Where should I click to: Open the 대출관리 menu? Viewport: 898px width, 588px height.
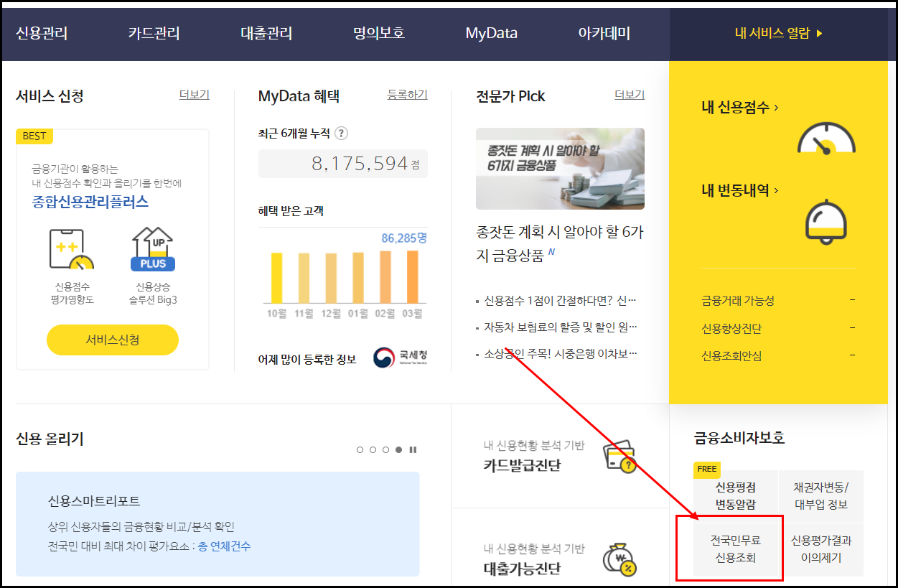[267, 33]
